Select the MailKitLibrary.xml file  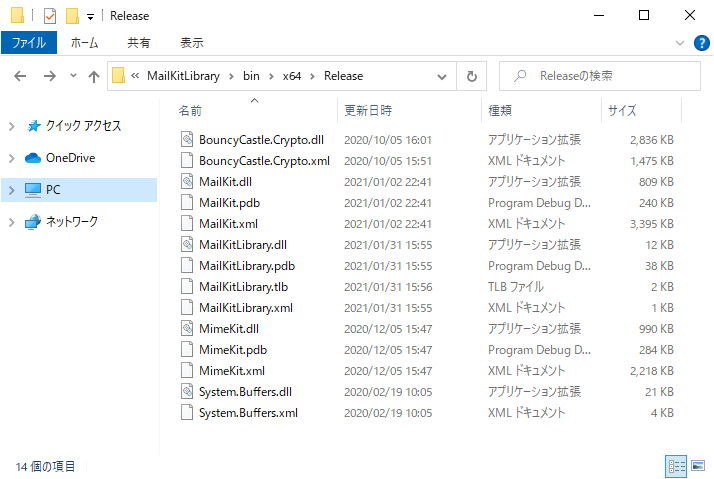click(246, 308)
